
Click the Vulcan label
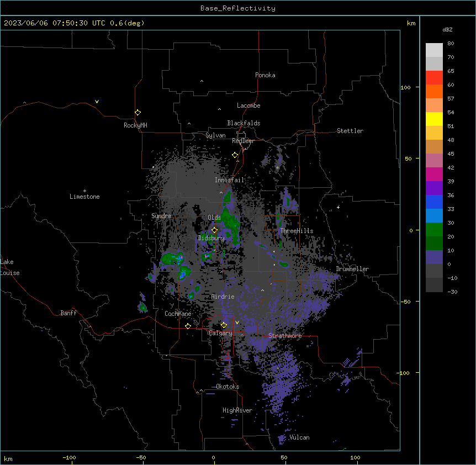click(299, 437)
